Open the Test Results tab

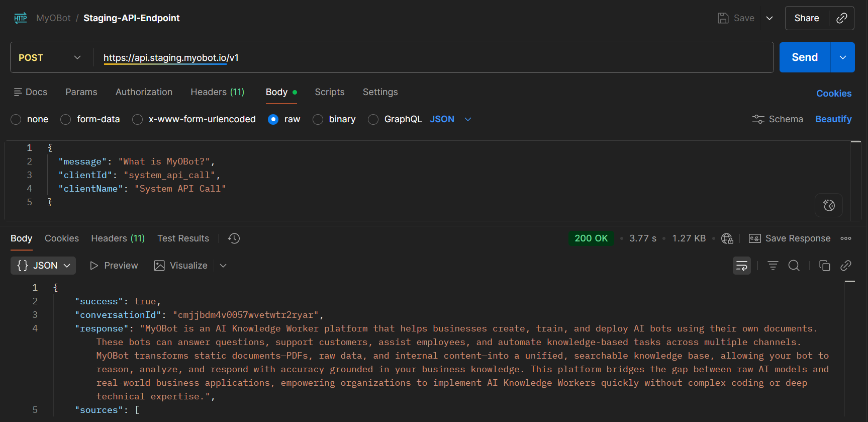(x=183, y=238)
